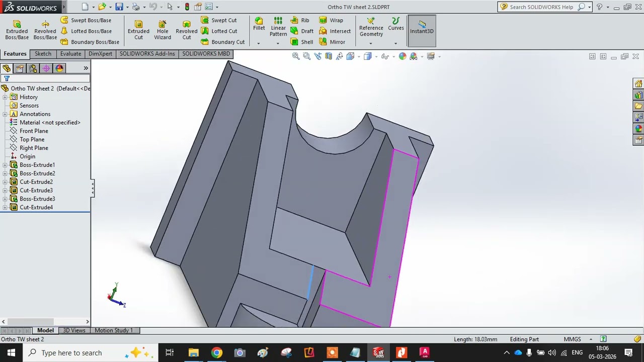Open ConfigurationManager panel tab

[33, 68]
